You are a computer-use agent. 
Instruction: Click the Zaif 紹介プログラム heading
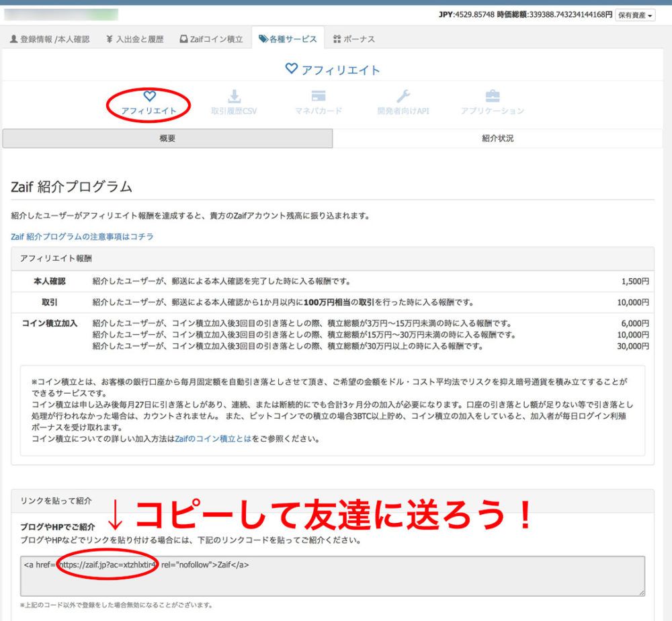tap(72, 187)
